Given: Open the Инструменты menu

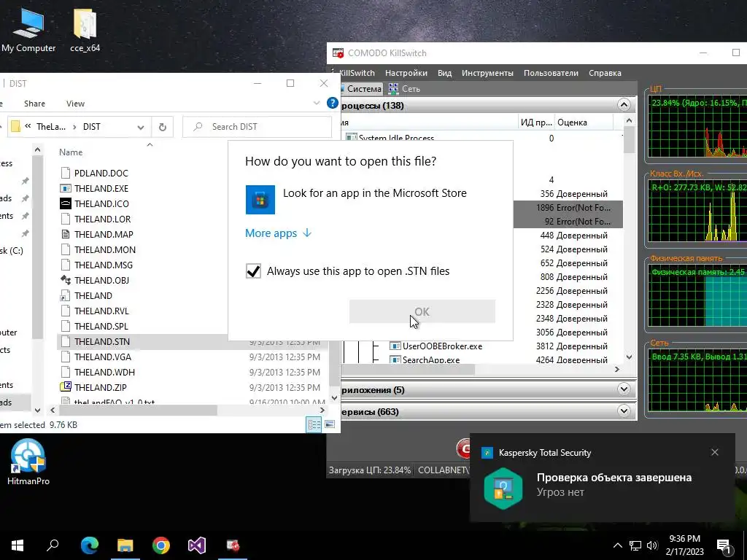Looking at the screenshot, I should point(487,73).
